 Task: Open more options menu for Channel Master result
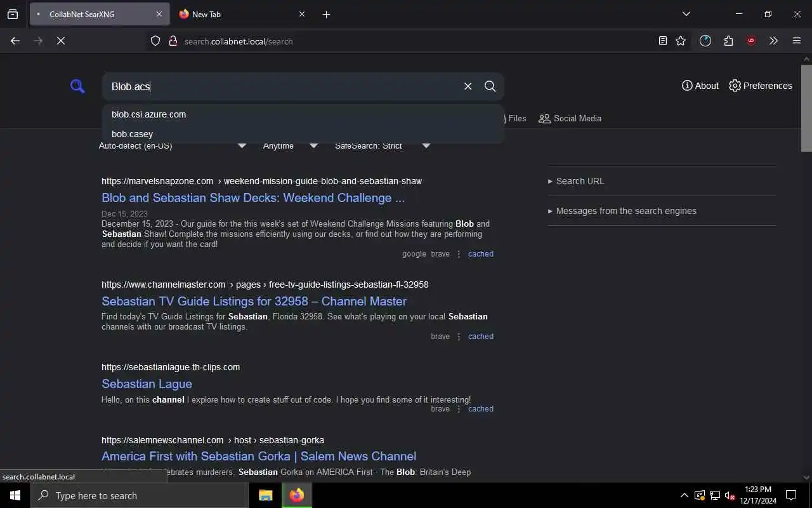pos(459,337)
